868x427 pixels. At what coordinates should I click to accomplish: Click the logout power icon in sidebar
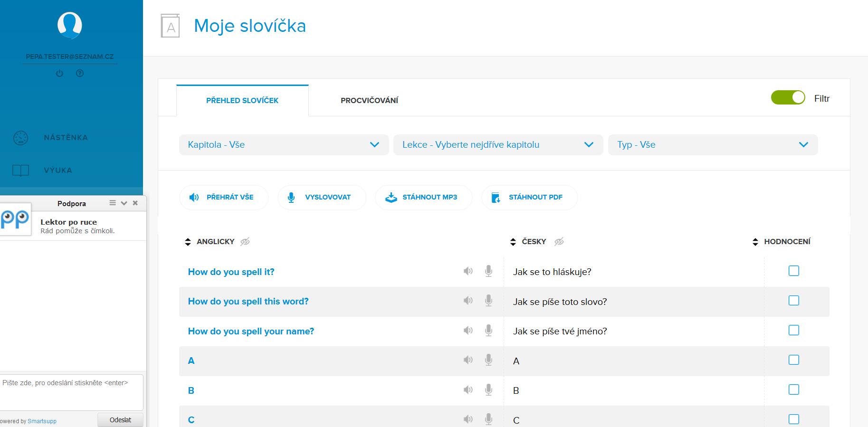tap(59, 73)
